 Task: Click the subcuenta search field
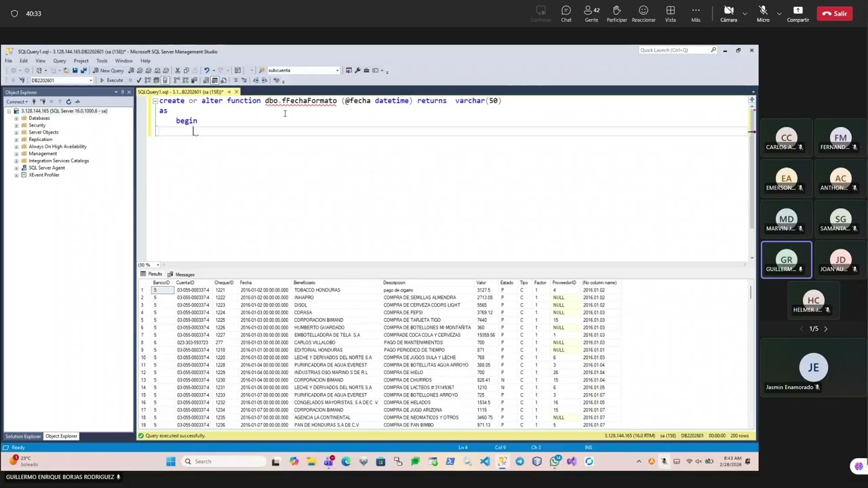(302, 70)
